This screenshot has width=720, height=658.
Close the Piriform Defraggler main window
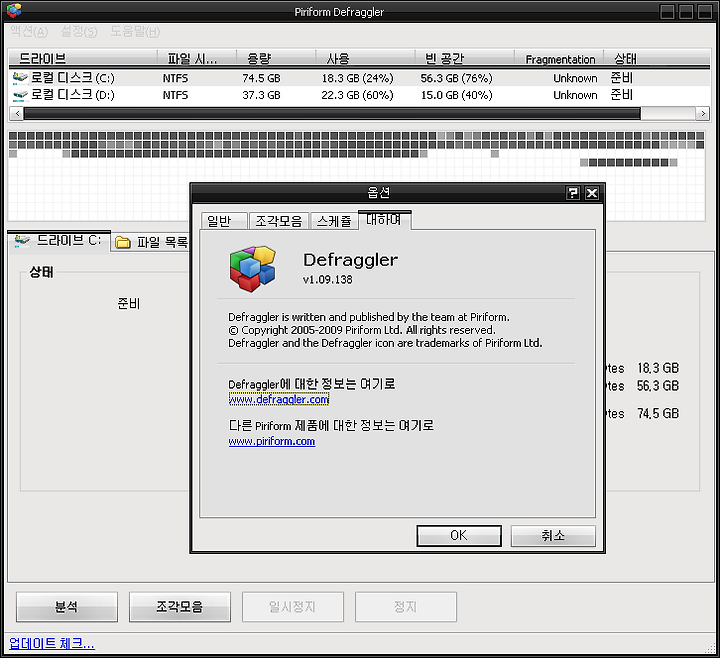tap(705, 11)
